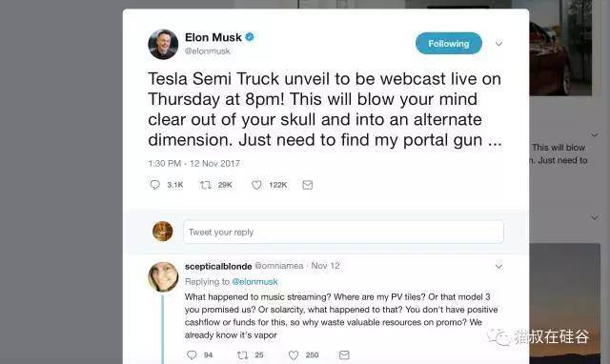Screen dimensions: 610x364
Task: Retweet scepticalblonde's reply
Action: click(x=242, y=354)
